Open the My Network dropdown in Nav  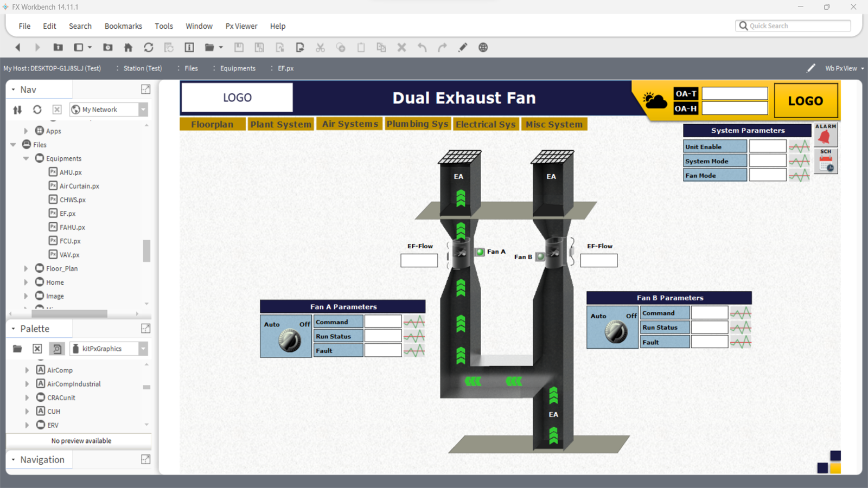click(143, 110)
